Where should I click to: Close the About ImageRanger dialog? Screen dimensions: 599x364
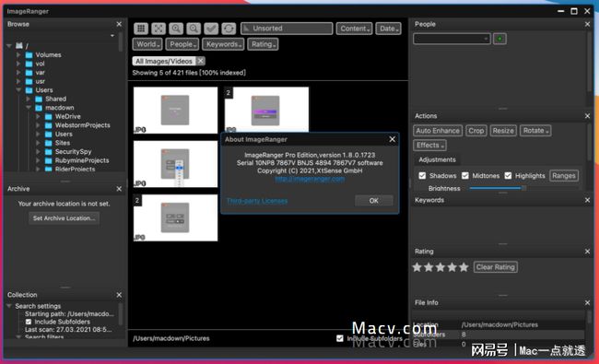click(x=392, y=139)
